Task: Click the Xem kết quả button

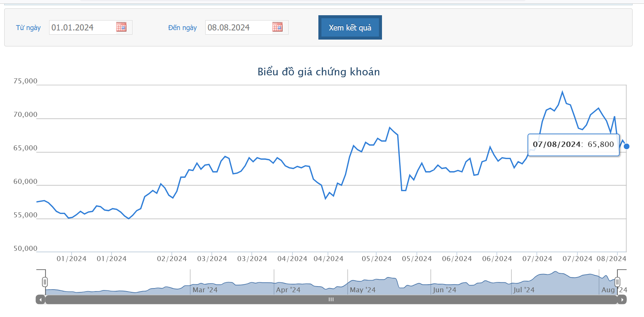Action: (x=350, y=27)
